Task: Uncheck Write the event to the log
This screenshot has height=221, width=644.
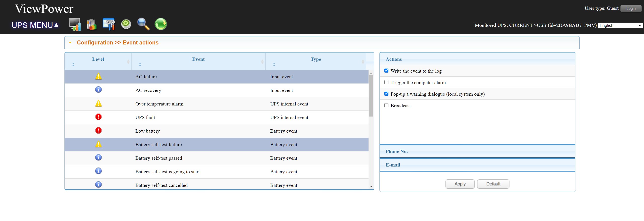Action: click(x=386, y=71)
